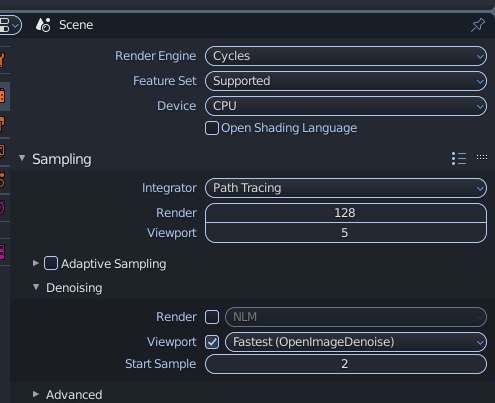Switch to the Tool properties tab
This screenshot has height=403, width=495.
tap(3, 60)
